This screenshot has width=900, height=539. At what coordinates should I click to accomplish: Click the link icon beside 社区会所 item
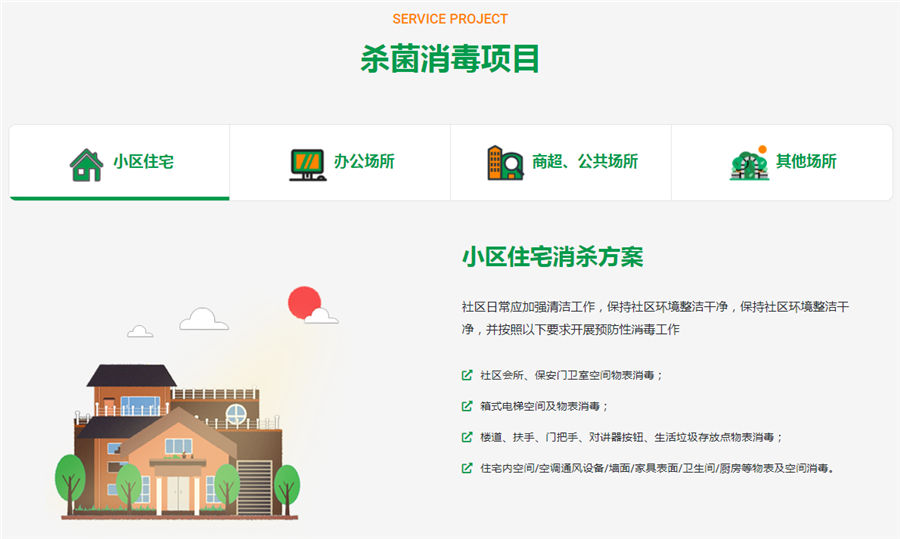coord(467,375)
